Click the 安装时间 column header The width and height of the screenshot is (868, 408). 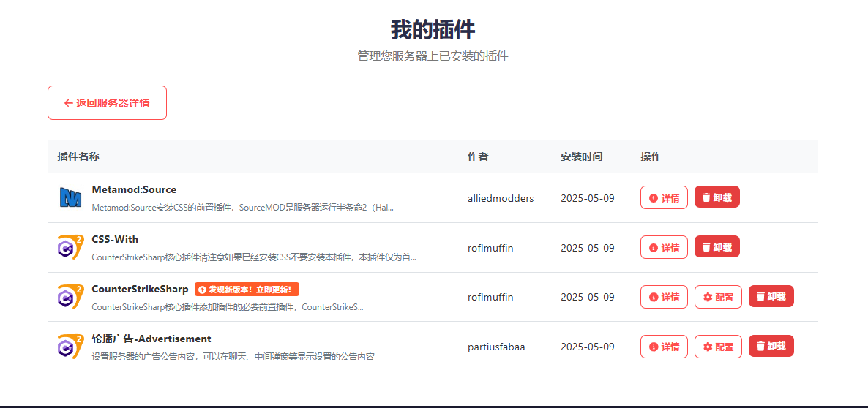point(581,156)
